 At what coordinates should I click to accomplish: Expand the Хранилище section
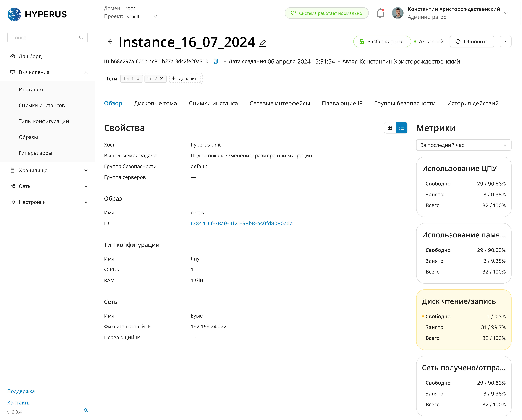point(48,170)
